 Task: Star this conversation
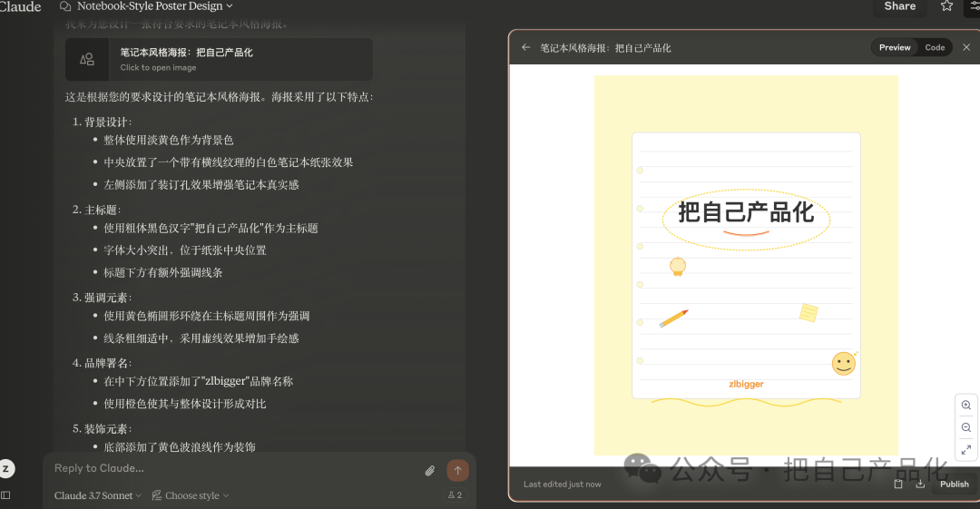pyautogui.click(x=946, y=6)
